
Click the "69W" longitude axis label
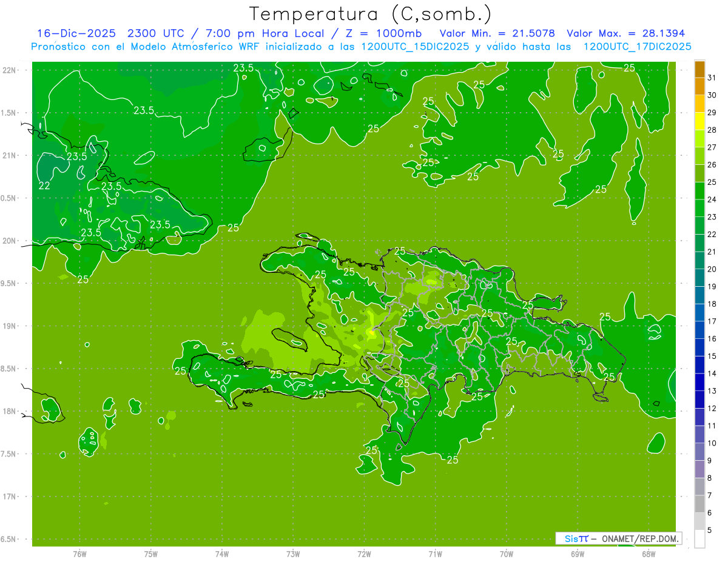[577, 554]
